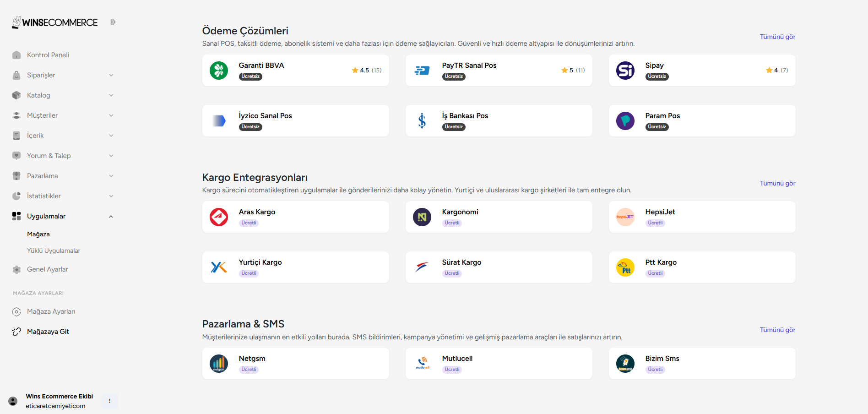Collapse the Uygulamalar chevron
The height and width of the screenshot is (414, 868).
click(111, 216)
